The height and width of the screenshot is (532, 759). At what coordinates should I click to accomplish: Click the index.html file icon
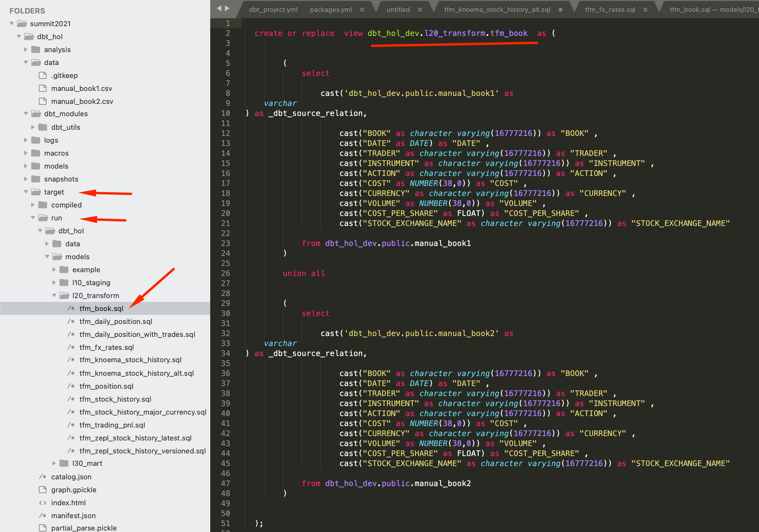(43, 503)
